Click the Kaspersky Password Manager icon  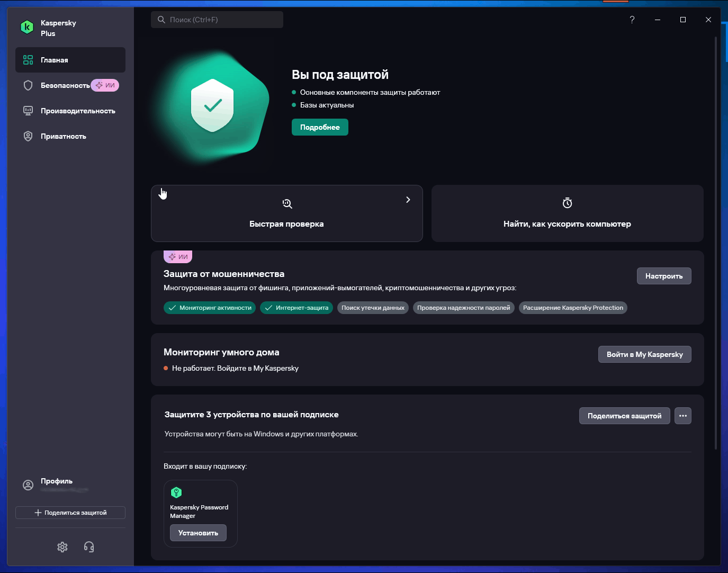point(176,493)
